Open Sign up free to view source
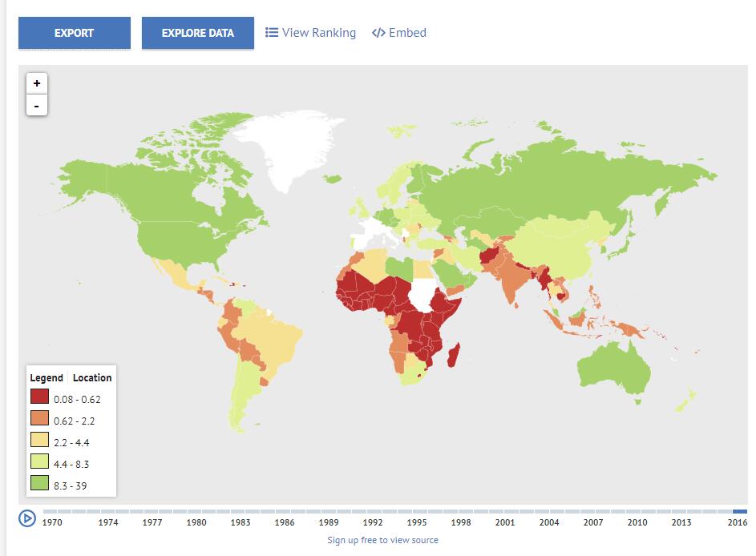 pos(383,540)
